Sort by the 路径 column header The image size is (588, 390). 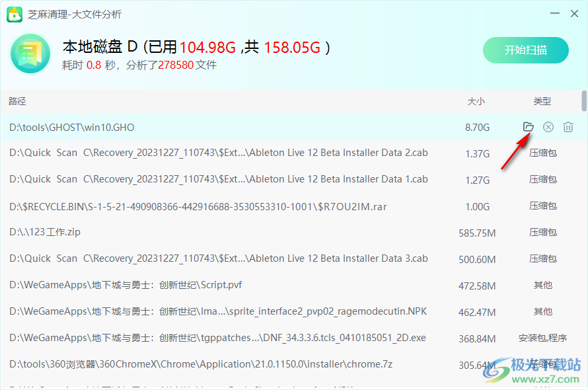pos(18,101)
